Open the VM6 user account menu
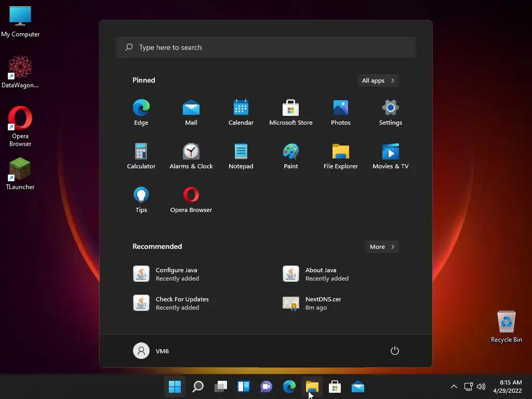This screenshot has width=532, height=399. pos(151,351)
